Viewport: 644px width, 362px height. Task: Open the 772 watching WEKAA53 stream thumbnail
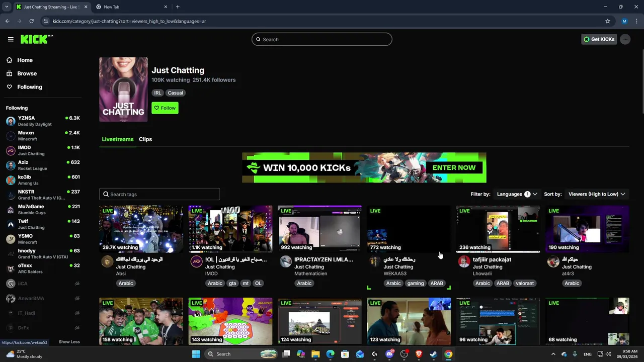[409, 229]
